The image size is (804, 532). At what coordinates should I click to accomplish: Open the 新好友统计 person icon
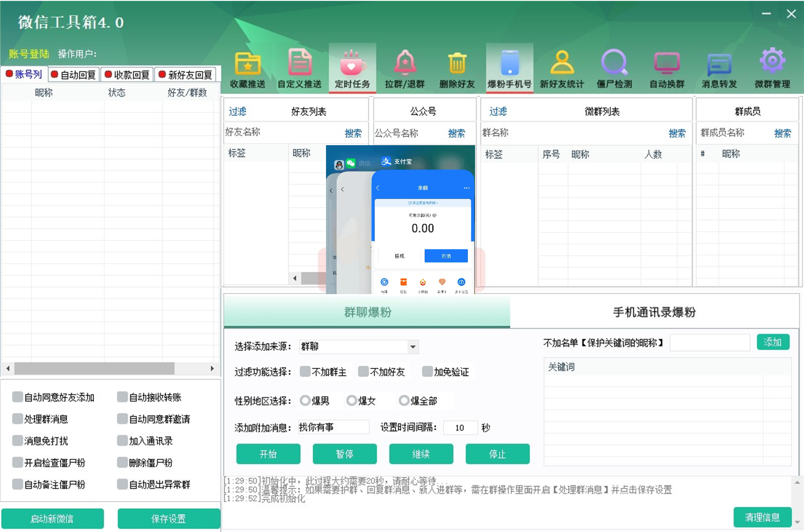coord(562,63)
